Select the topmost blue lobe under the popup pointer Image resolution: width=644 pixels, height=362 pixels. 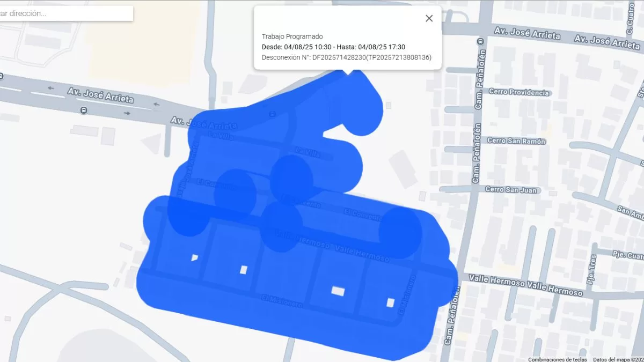point(361,106)
